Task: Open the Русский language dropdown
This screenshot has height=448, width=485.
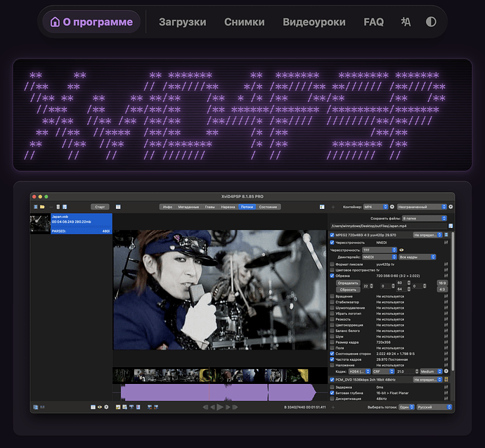Action: pos(434,407)
